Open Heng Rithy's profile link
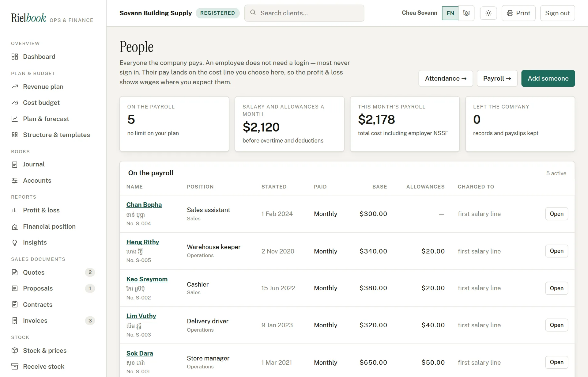 [x=143, y=242]
